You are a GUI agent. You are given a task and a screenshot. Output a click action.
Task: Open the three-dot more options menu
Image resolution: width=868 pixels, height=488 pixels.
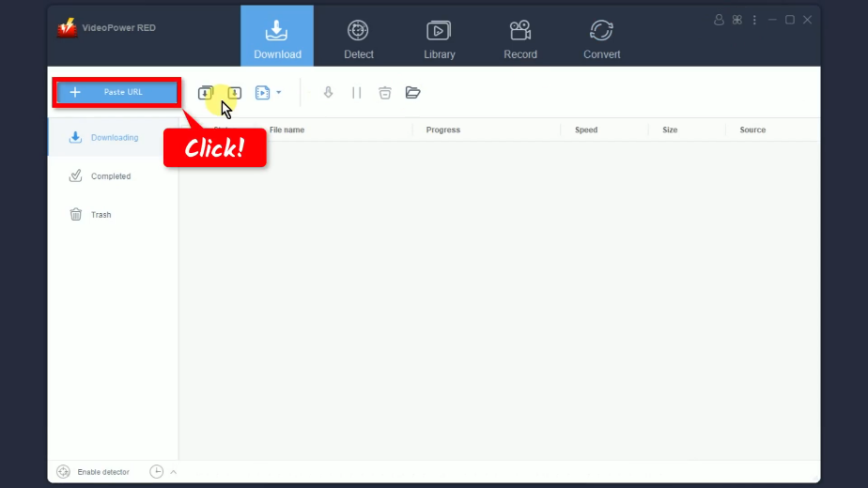point(754,20)
